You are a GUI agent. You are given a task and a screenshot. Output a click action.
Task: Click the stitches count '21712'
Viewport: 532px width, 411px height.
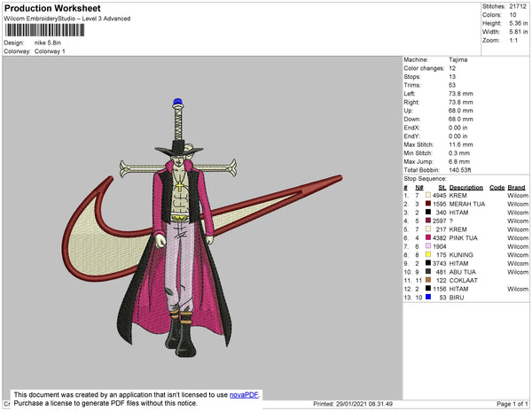[x=518, y=6]
